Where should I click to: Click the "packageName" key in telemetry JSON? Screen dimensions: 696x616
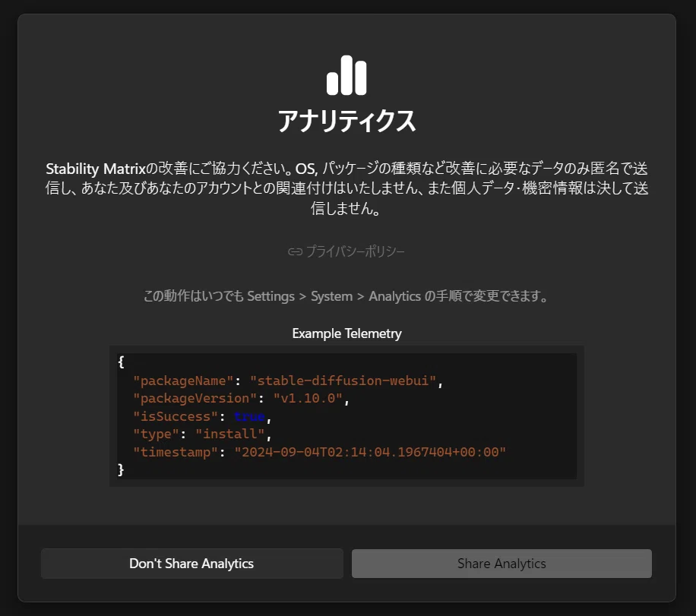pyautogui.click(x=183, y=381)
